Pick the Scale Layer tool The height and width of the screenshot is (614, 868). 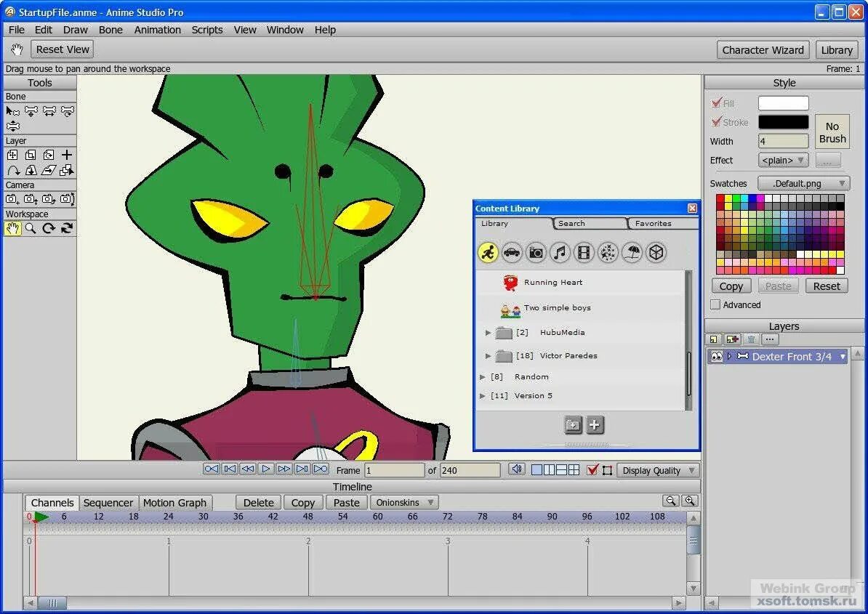click(x=31, y=155)
